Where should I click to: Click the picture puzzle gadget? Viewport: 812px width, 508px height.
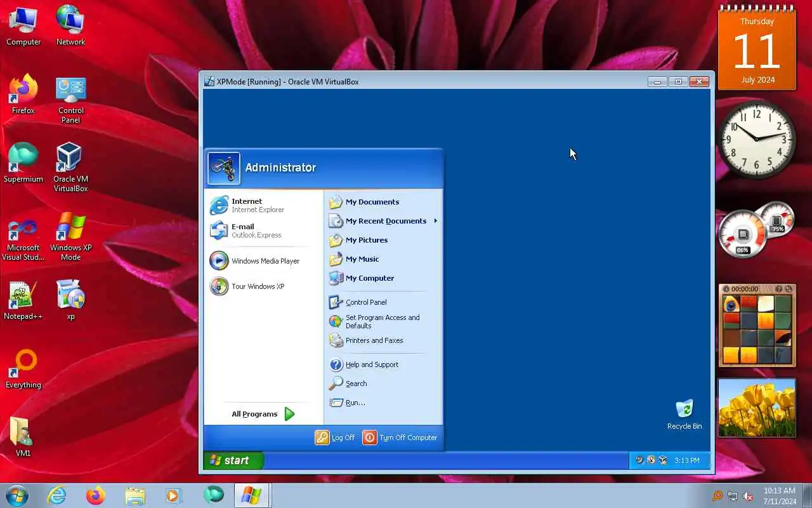757,326
